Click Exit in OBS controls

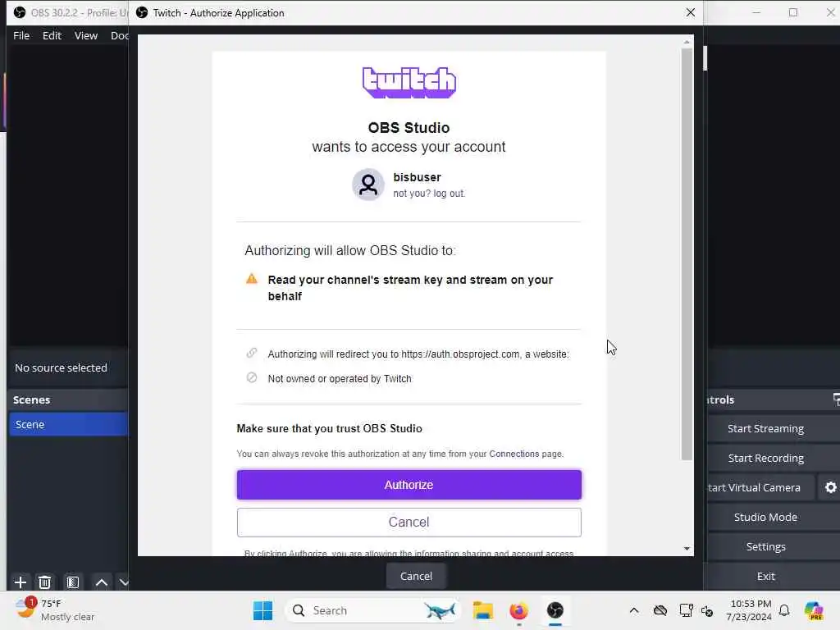pyautogui.click(x=765, y=576)
